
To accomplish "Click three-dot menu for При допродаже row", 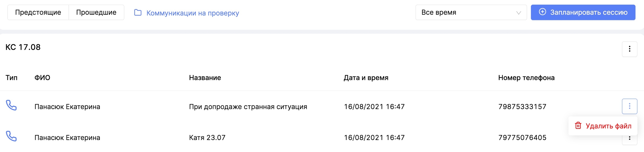I will (x=629, y=106).
